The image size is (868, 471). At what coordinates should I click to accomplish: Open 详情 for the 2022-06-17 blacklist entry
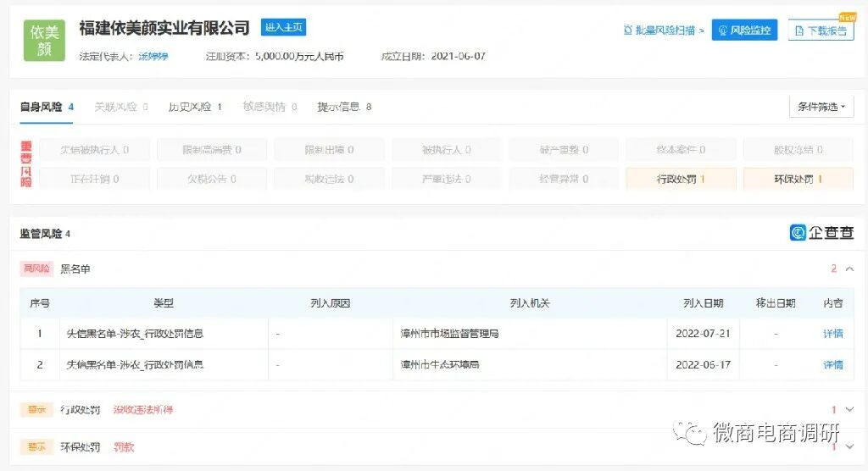833,365
